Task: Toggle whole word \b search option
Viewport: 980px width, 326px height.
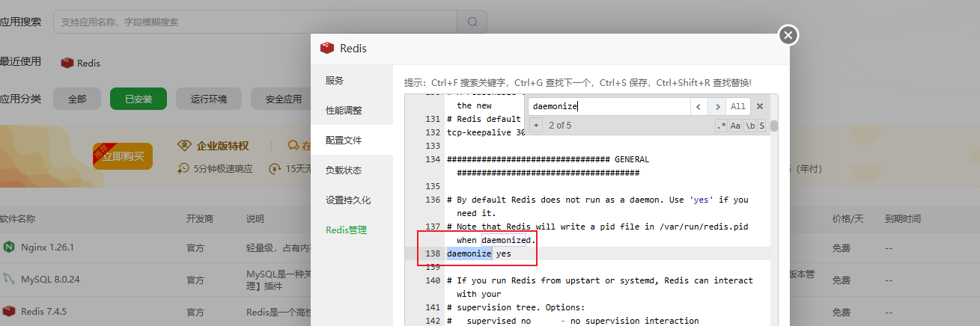Action: pyautogui.click(x=750, y=126)
